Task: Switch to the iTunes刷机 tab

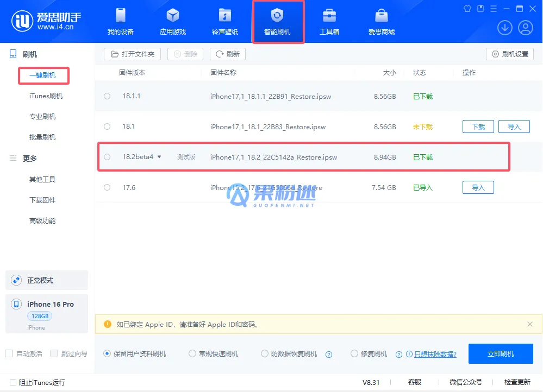Action: point(47,96)
